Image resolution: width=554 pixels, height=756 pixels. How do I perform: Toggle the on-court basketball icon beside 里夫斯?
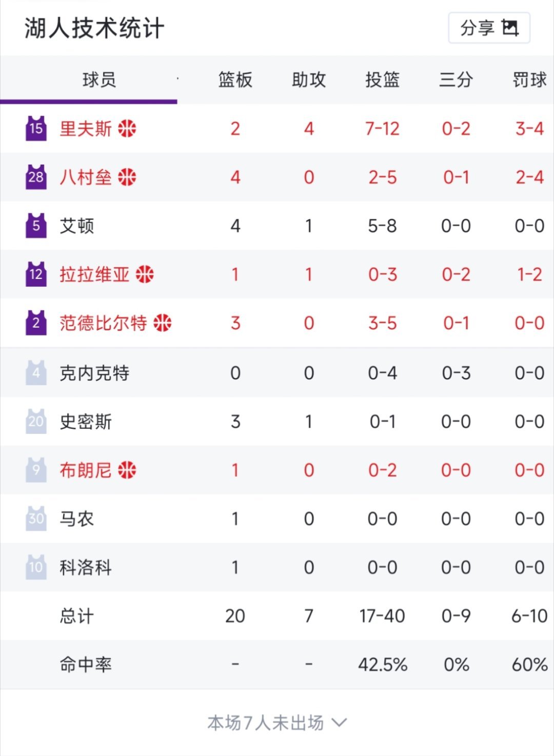point(126,129)
